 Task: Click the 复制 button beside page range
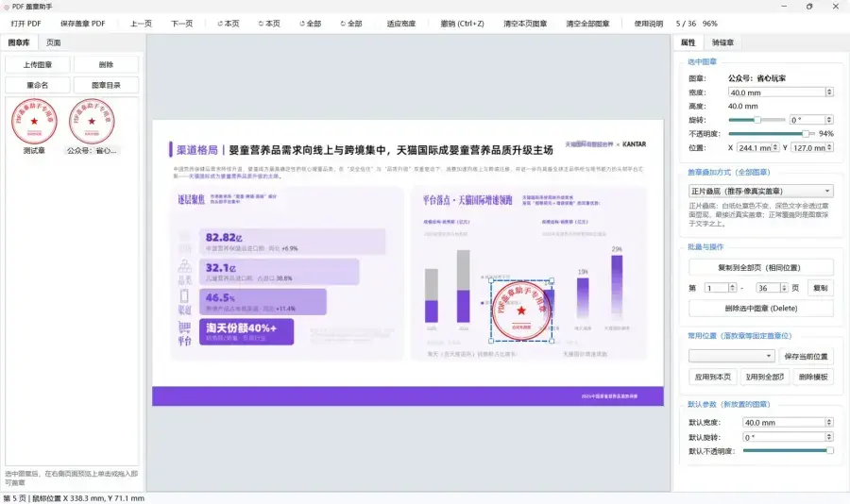pos(820,288)
